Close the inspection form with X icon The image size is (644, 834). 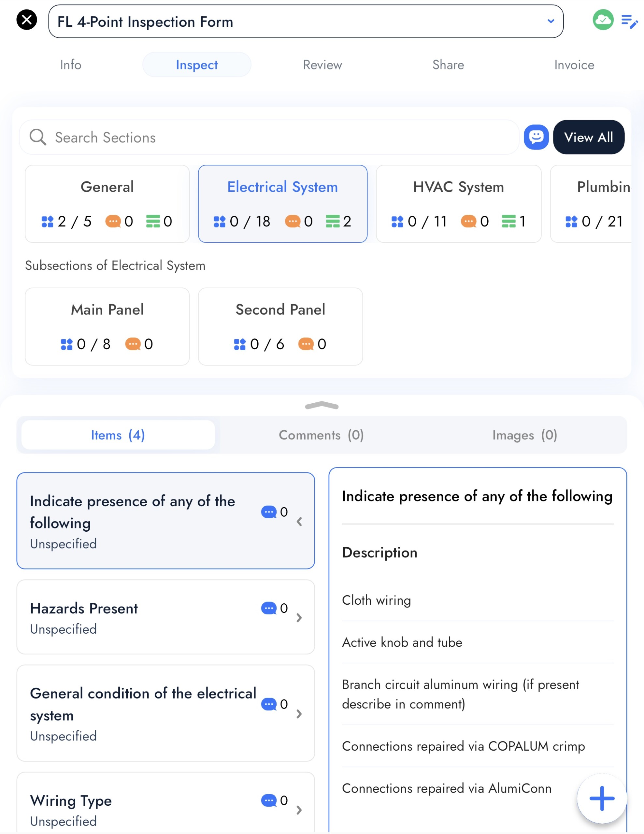[x=27, y=20]
